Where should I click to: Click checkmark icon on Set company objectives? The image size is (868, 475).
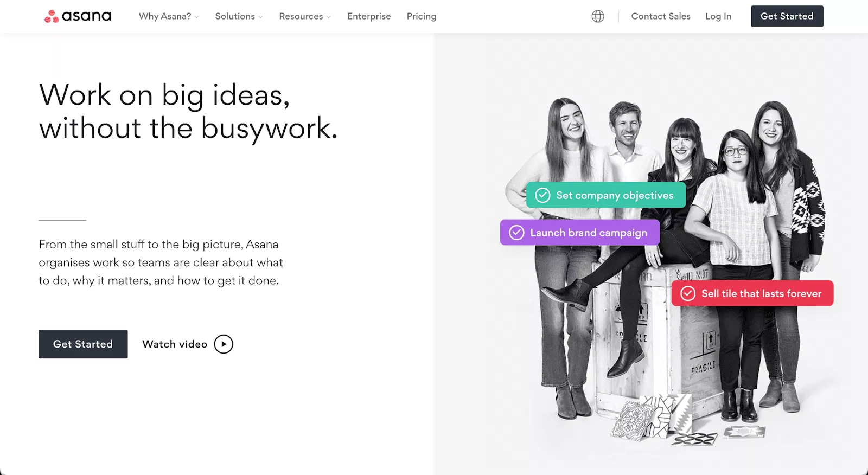[542, 195]
